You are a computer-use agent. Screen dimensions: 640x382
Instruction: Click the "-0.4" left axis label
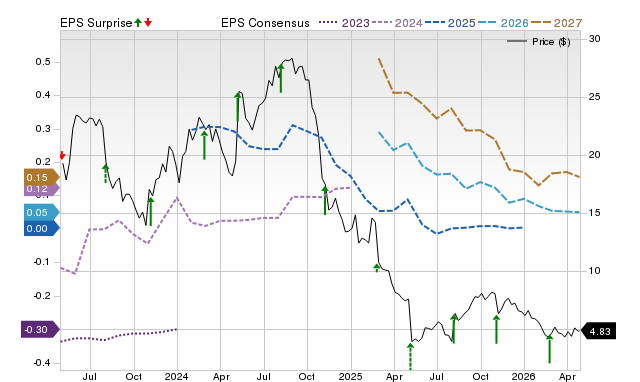[41, 363]
